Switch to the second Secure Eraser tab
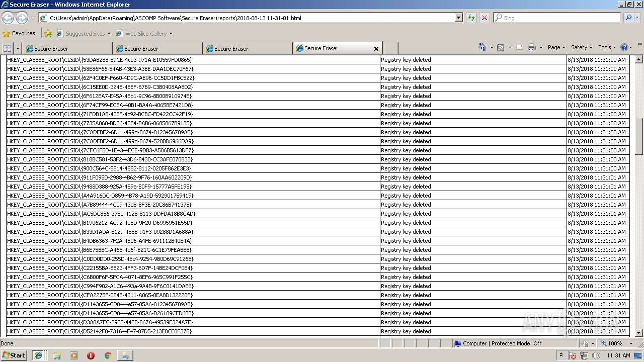The height and width of the screenshot is (362, 644). click(x=157, y=49)
